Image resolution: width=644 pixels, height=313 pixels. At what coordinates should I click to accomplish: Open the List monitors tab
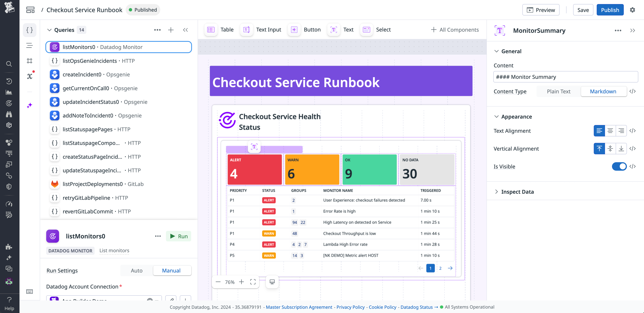[x=114, y=250]
